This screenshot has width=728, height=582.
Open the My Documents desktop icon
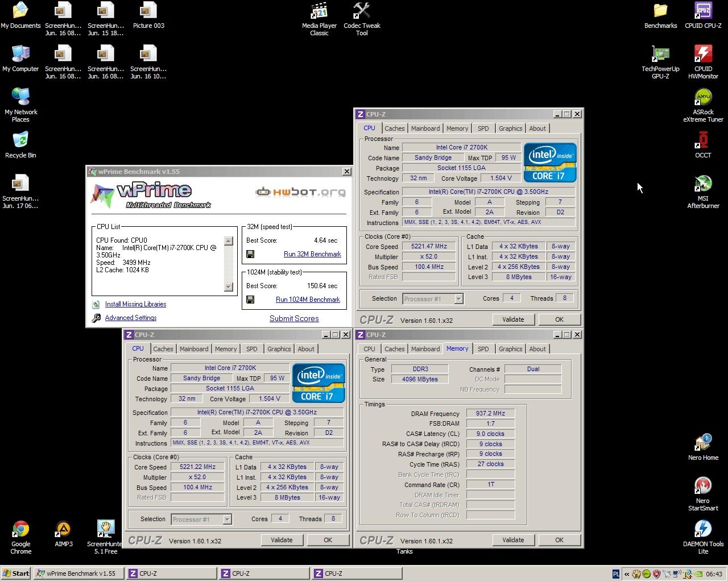coord(20,16)
